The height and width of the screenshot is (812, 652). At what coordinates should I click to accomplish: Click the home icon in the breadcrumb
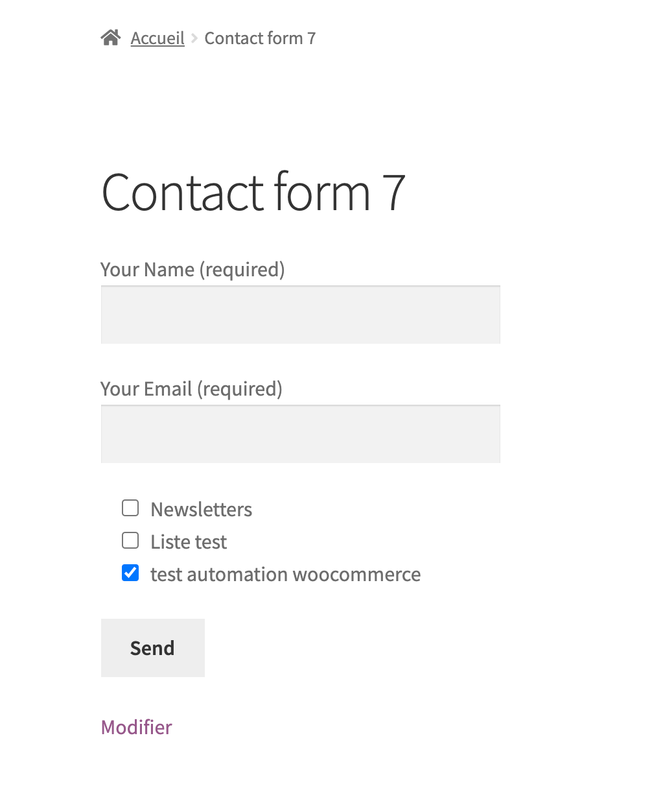(x=111, y=38)
